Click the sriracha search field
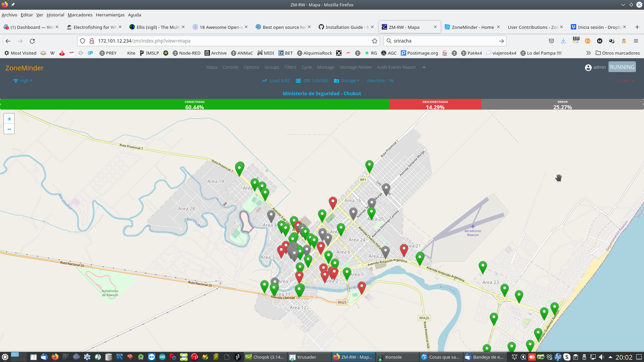 pyautogui.click(x=445, y=41)
